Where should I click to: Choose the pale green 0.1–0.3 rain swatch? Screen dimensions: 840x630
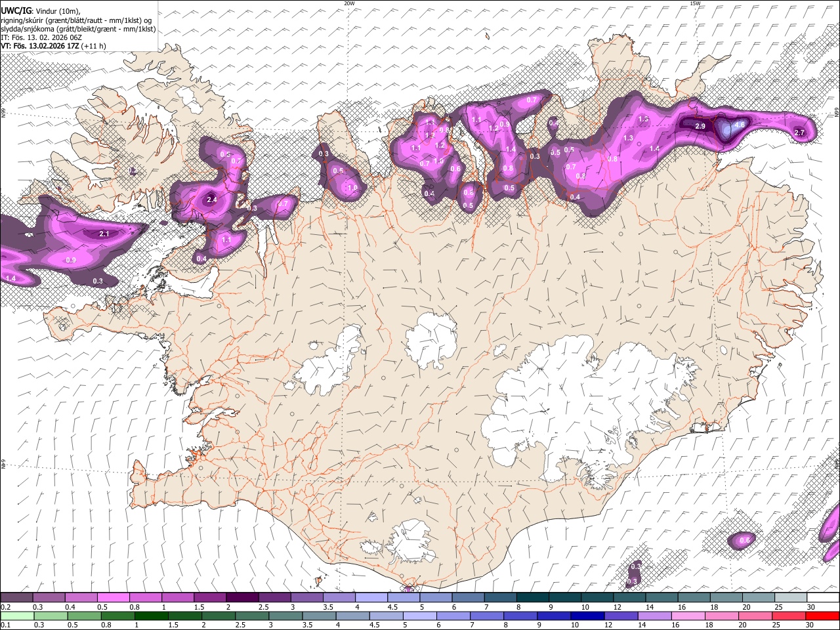tap(16, 616)
